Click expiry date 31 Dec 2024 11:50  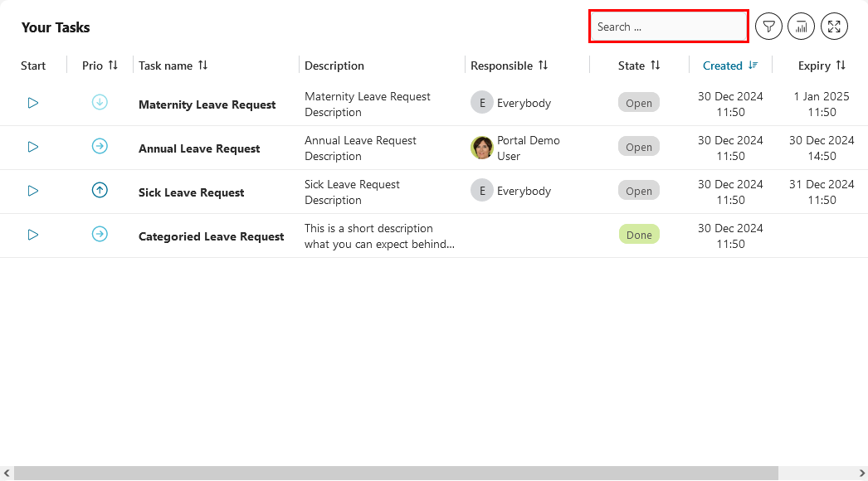(x=822, y=192)
